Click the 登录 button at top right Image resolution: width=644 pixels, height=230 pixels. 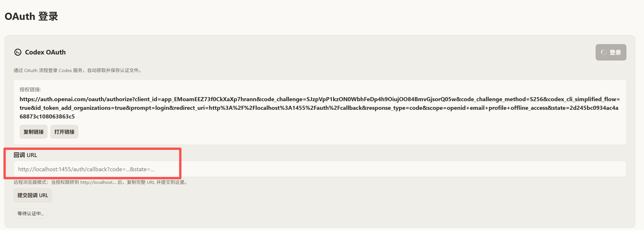[611, 52]
